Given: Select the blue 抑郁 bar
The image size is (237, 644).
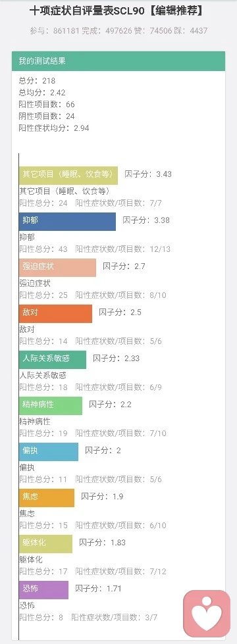Looking at the screenshot, I should pos(67,222).
